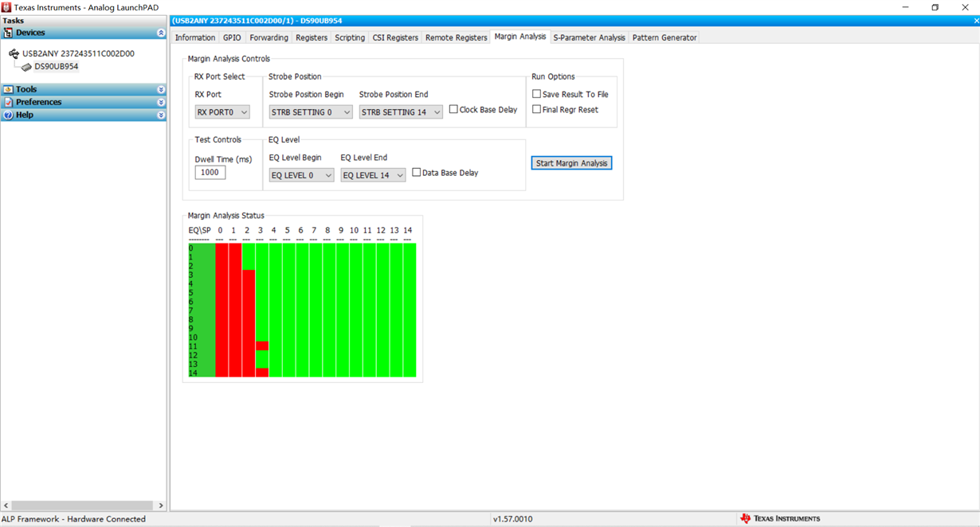
Task: Click the Margin Analysis Status label
Action: coord(226,216)
